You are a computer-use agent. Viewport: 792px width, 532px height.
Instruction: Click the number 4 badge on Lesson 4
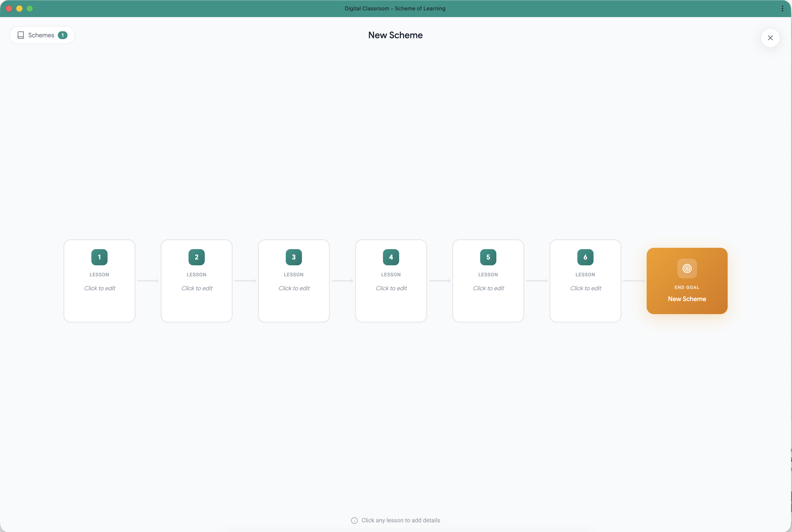pyautogui.click(x=390, y=257)
